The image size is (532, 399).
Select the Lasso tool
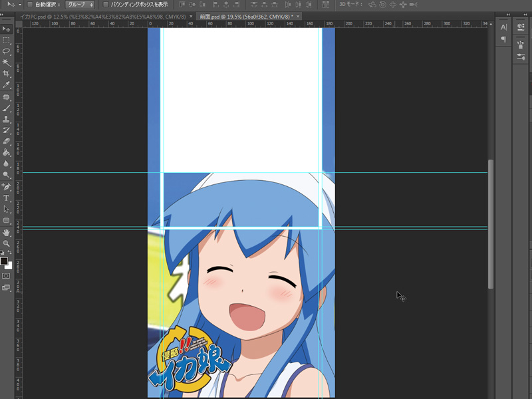tap(6, 51)
